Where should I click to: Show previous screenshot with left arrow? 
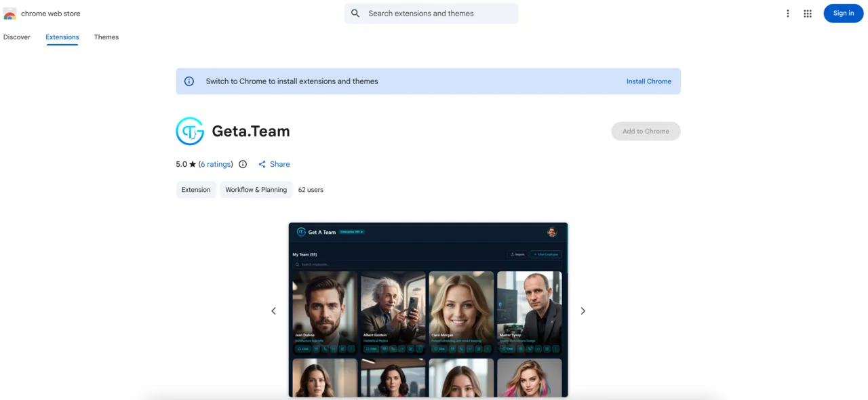(274, 311)
